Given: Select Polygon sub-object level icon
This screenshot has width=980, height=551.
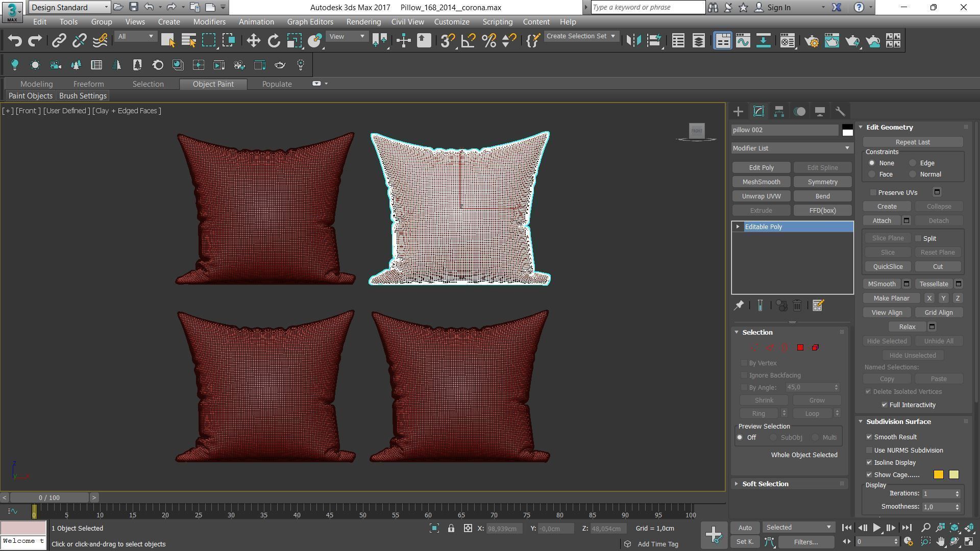Looking at the screenshot, I should 800,347.
